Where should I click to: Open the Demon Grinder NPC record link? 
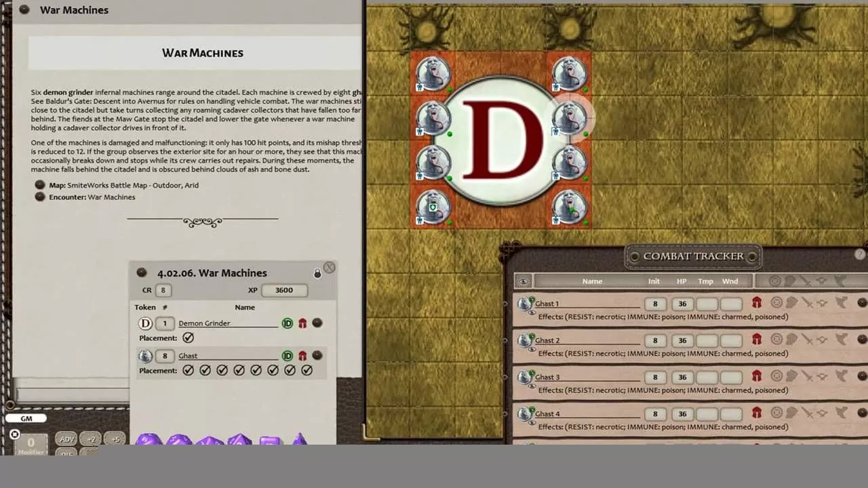[x=317, y=323]
